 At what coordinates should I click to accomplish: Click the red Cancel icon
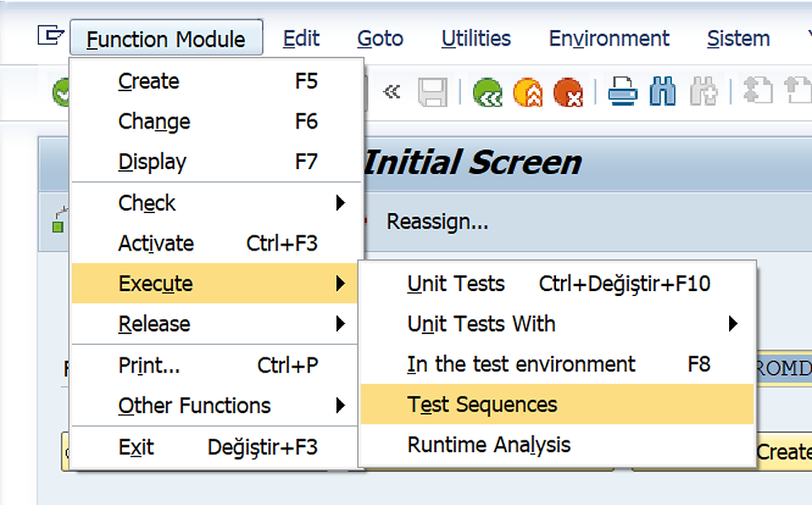click(x=568, y=92)
